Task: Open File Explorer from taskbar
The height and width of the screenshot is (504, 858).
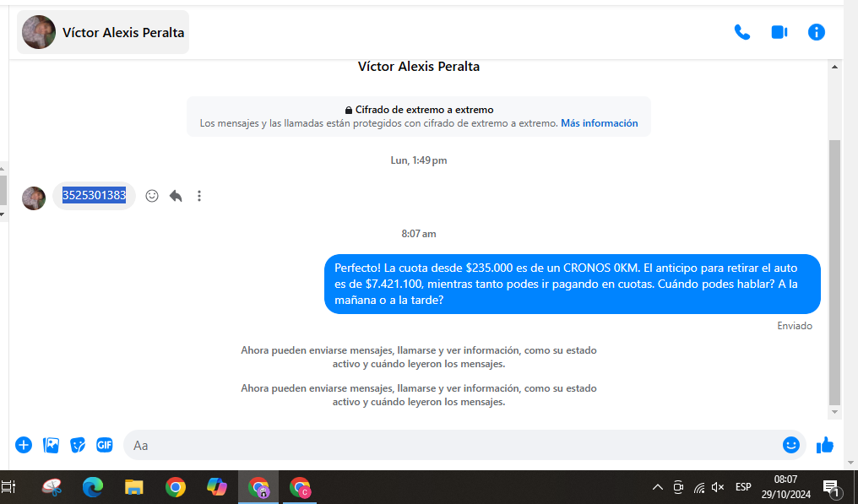Action: point(133,486)
